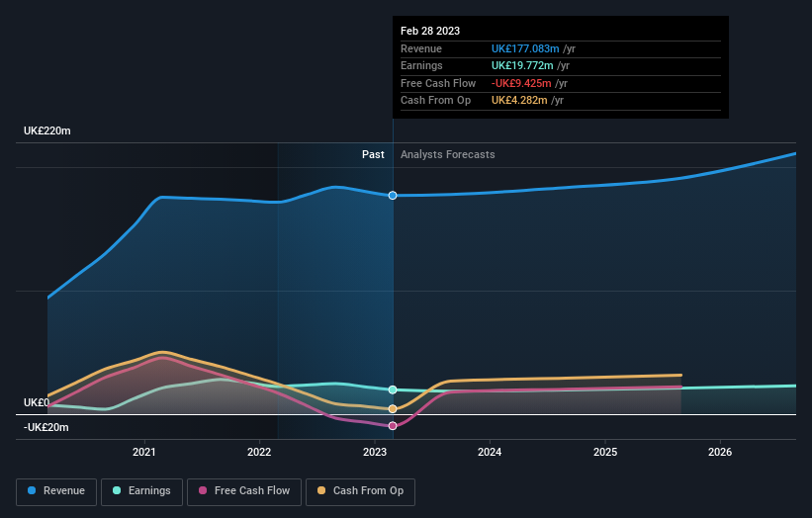Toggle the Revenue legend button
The image size is (812, 518).
coord(56,491)
